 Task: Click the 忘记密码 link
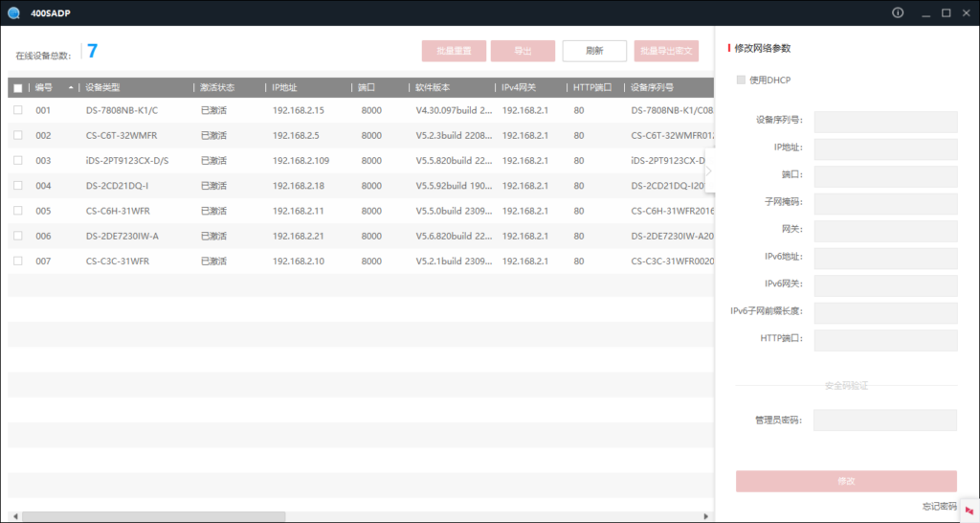click(x=938, y=506)
